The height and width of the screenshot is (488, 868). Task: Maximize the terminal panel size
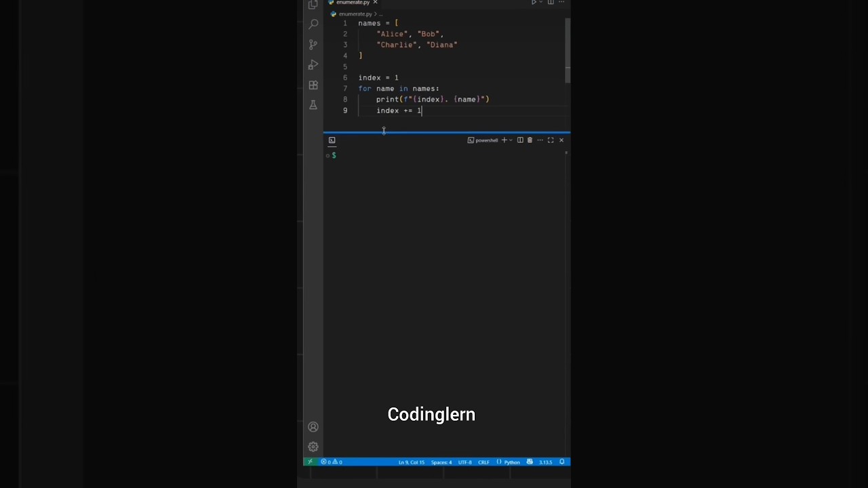(551, 140)
